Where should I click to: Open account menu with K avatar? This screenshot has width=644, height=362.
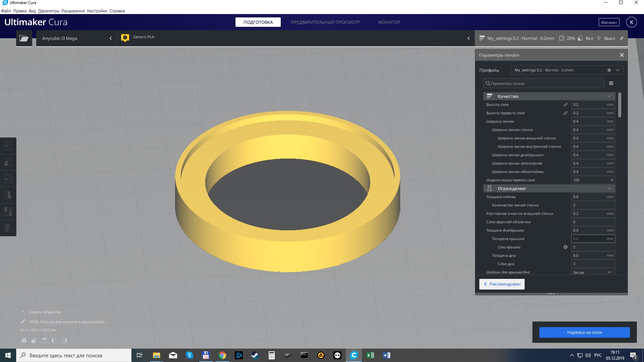coord(632,22)
